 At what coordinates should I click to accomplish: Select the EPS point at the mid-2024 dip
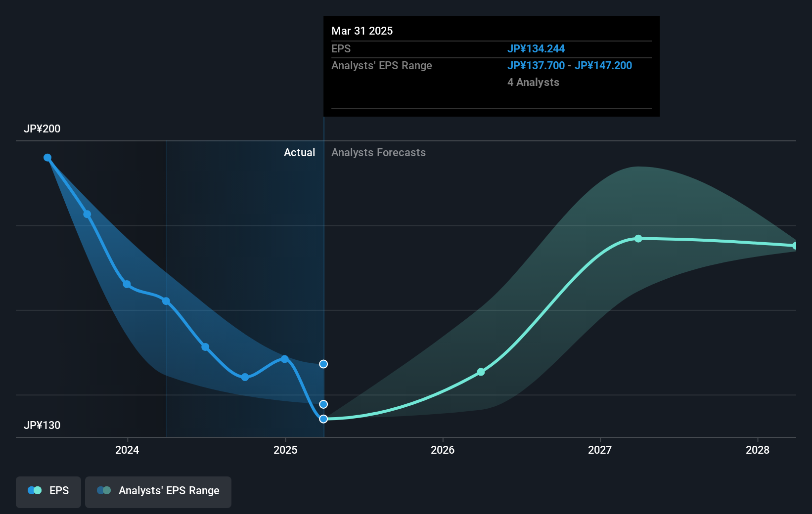coord(205,347)
